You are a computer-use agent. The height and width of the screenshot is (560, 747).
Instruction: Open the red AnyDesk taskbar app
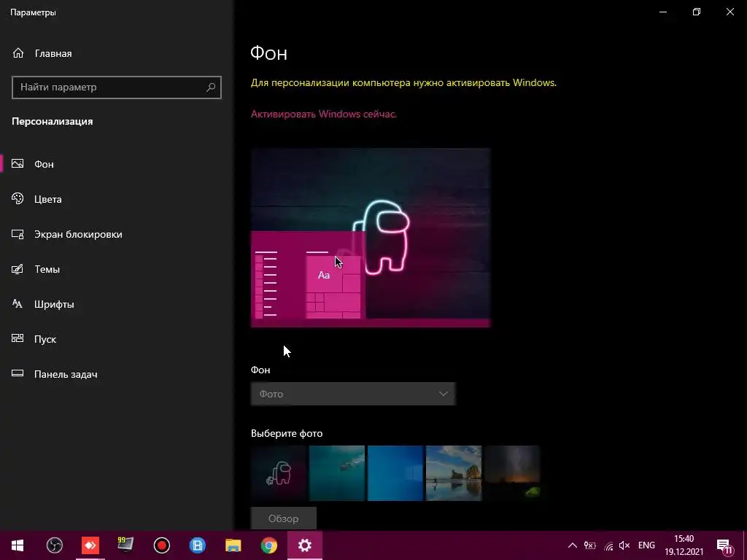click(x=90, y=545)
